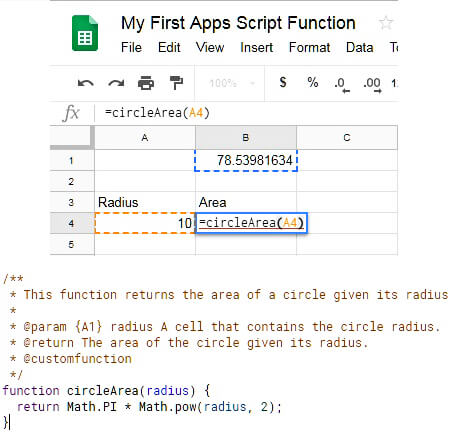Click the @param {A1} comment line
Viewport: 456px width, 436px height.
(x=225, y=327)
